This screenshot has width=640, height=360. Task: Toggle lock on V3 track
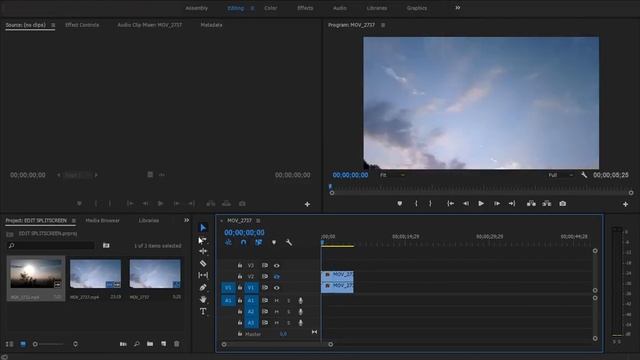click(240, 265)
